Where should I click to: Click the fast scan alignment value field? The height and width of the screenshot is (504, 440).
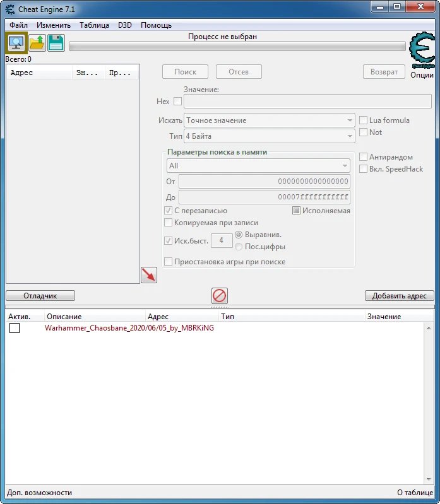(x=222, y=240)
